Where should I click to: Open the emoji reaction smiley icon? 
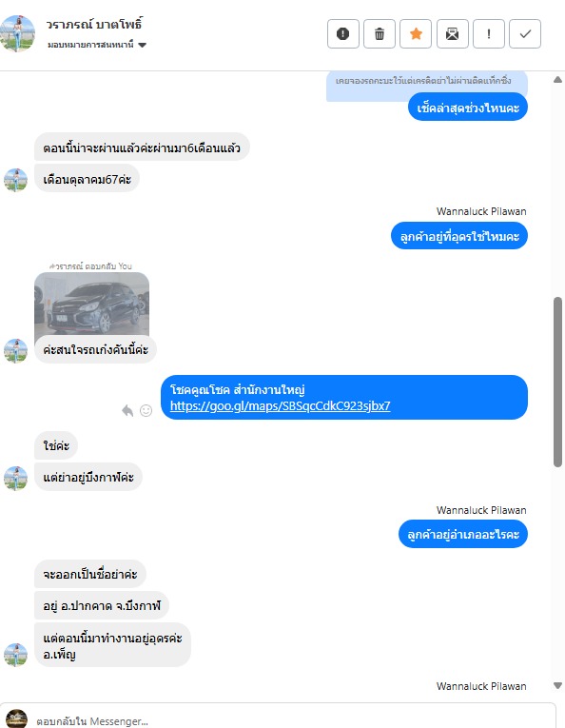[x=146, y=410]
